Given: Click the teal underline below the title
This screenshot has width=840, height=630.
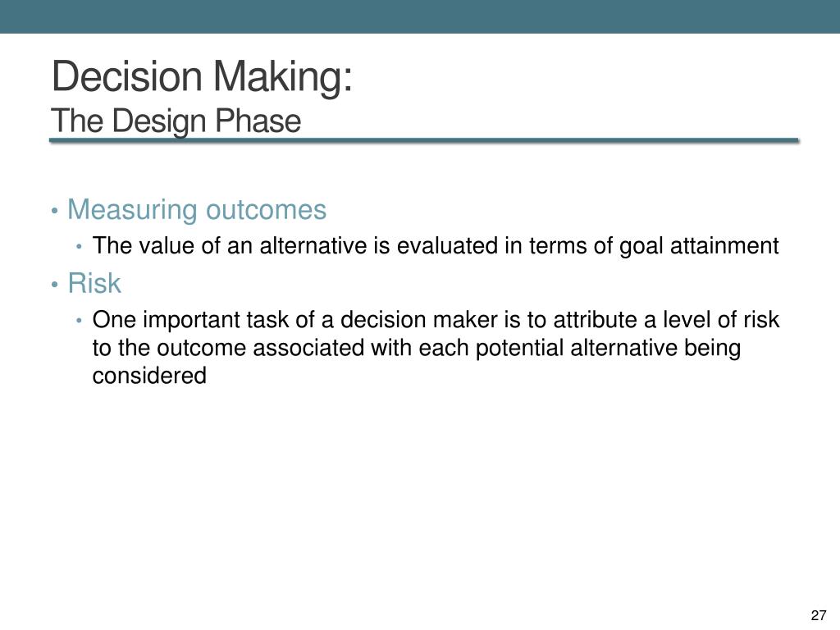Looking at the screenshot, I should [x=424, y=141].
